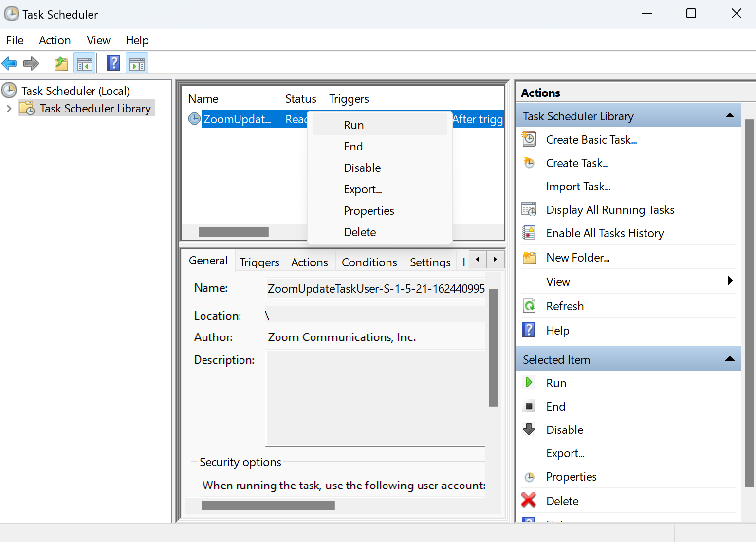Collapse the Selected Item actions section
The height and width of the screenshot is (542, 756).
pos(730,359)
